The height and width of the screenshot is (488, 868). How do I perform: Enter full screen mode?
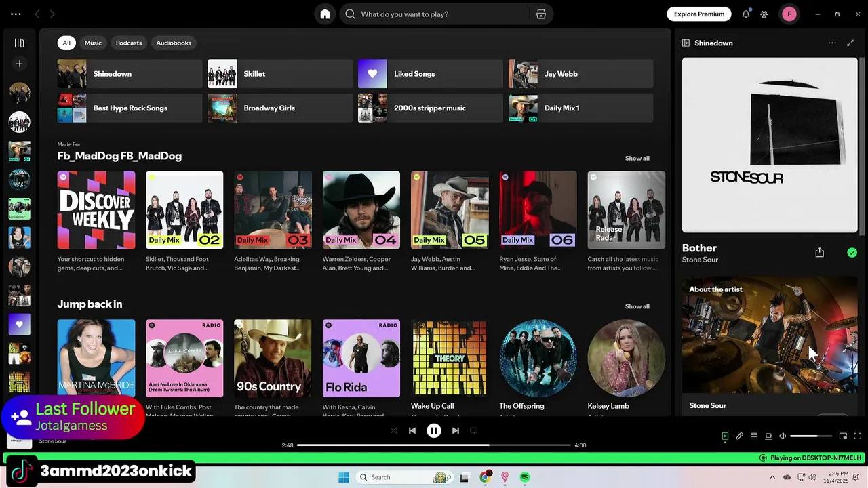click(857, 436)
